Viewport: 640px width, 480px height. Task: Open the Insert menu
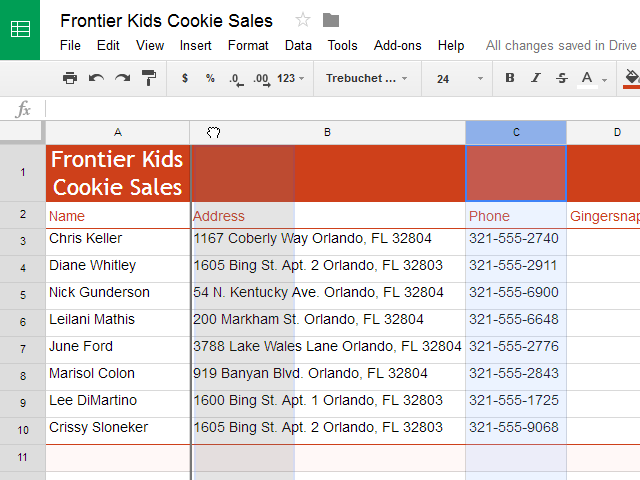pyautogui.click(x=196, y=45)
